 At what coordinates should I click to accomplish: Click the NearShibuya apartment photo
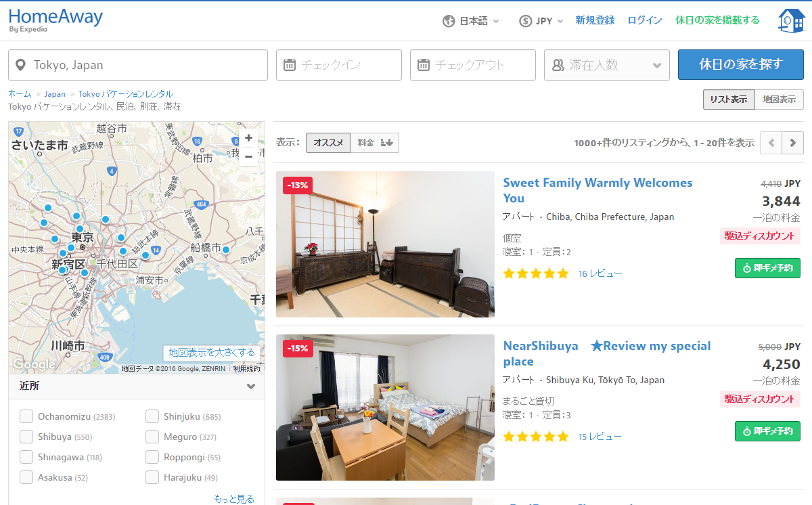click(x=385, y=408)
